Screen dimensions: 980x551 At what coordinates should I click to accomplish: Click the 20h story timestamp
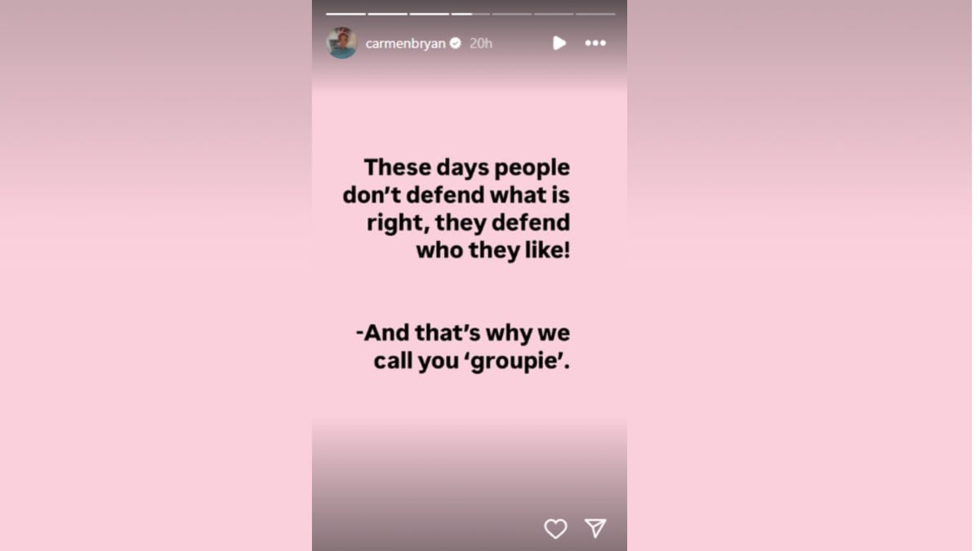(481, 43)
